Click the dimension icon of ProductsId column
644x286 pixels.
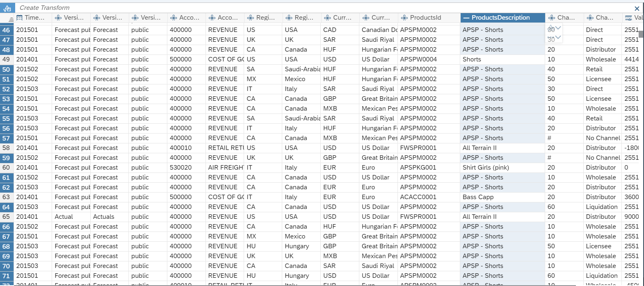404,18
